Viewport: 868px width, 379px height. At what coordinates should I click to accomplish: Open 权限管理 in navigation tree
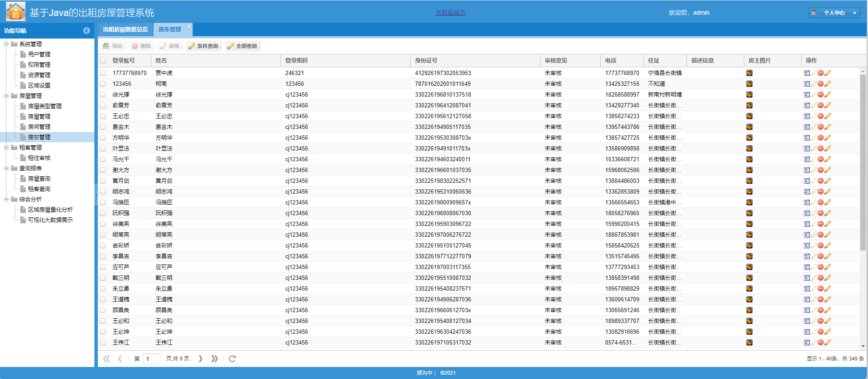coord(39,65)
